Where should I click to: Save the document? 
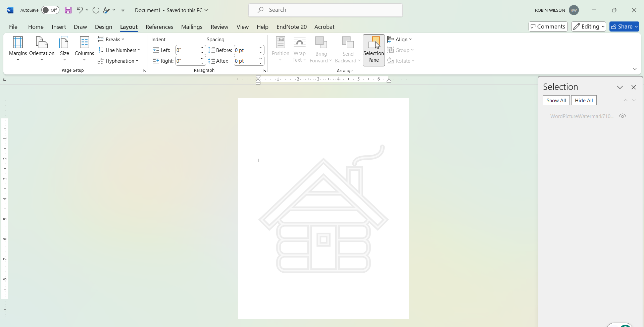point(68,10)
